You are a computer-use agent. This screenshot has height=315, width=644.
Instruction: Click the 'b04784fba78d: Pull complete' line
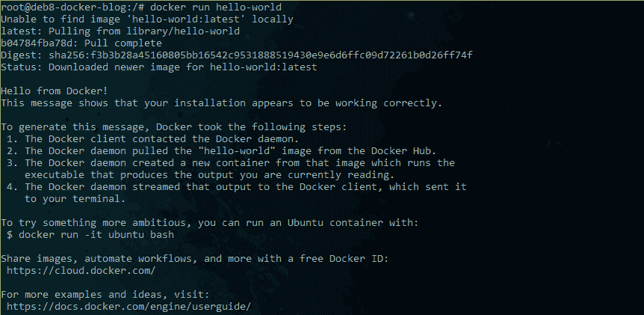coord(81,43)
